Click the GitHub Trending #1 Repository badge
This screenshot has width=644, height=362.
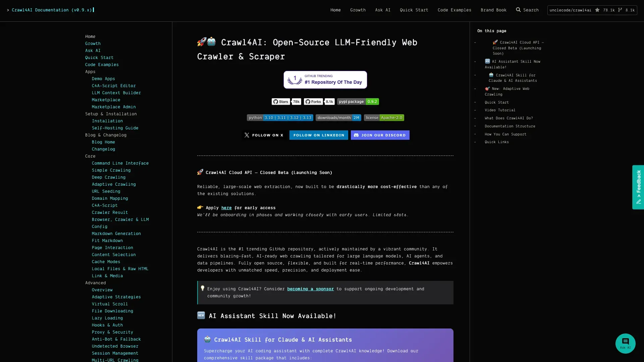325,80
